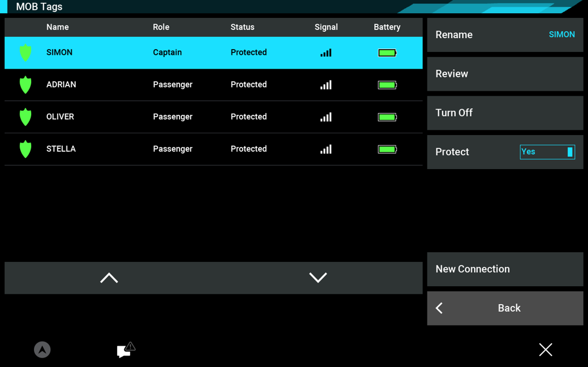The height and width of the screenshot is (367, 588).
Task: Click ADRIAN's signal strength indicator
Action: pos(325,85)
